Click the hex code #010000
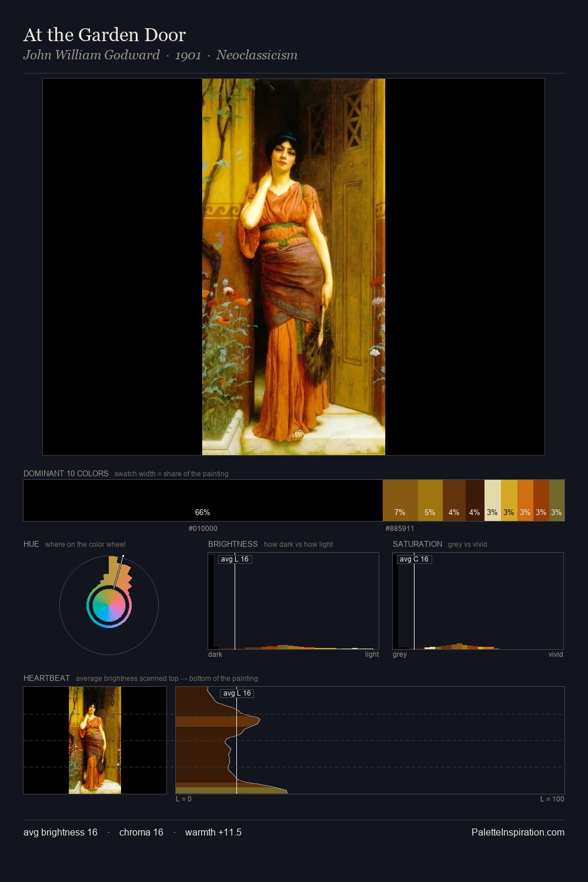The image size is (588, 882). click(x=203, y=529)
